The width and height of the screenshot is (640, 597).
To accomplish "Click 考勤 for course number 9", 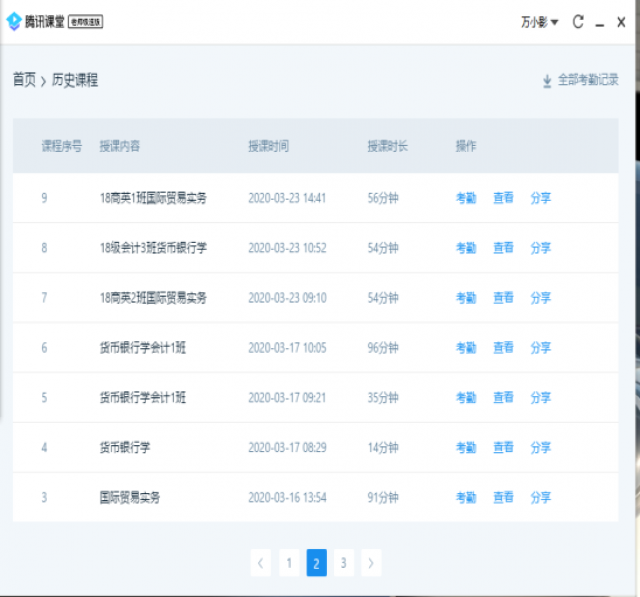I will coord(466,198).
